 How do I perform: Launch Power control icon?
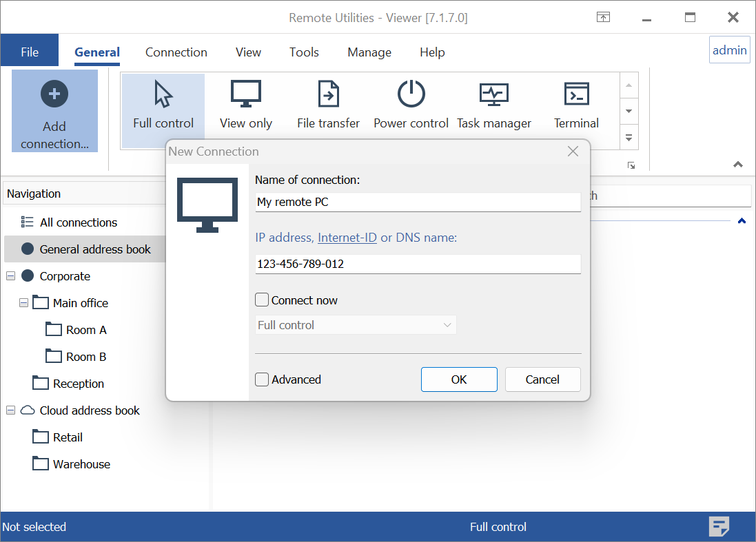[411, 94]
